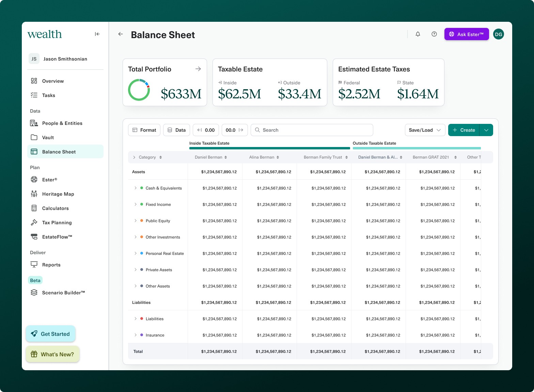Expand the Public Equity row
Image resolution: width=534 pixels, height=392 pixels.
[x=136, y=220]
